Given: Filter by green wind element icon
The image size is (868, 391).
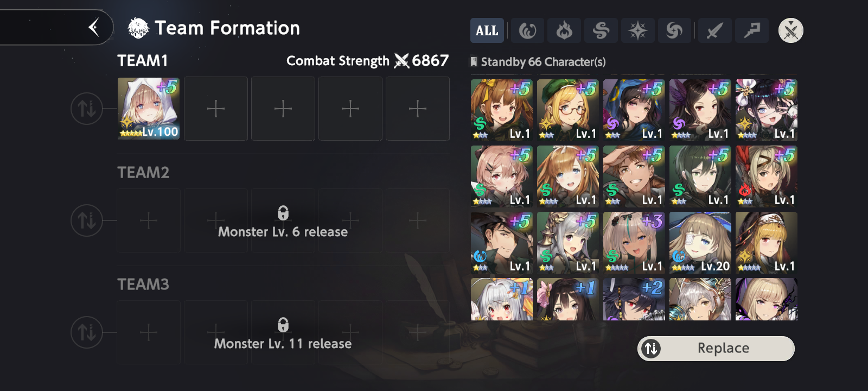Looking at the screenshot, I should pyautogui.click(x=601, y=30).
